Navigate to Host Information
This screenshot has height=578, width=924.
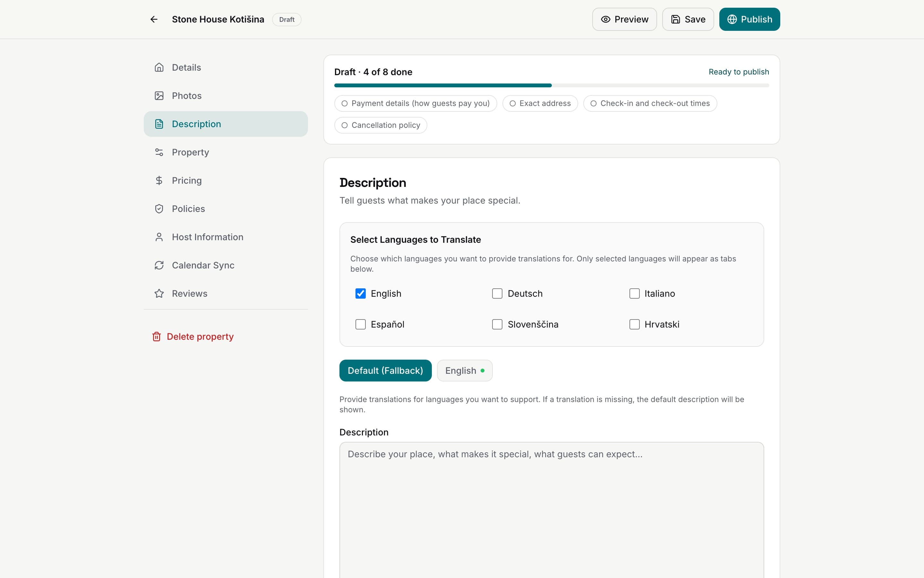(226, 237)
